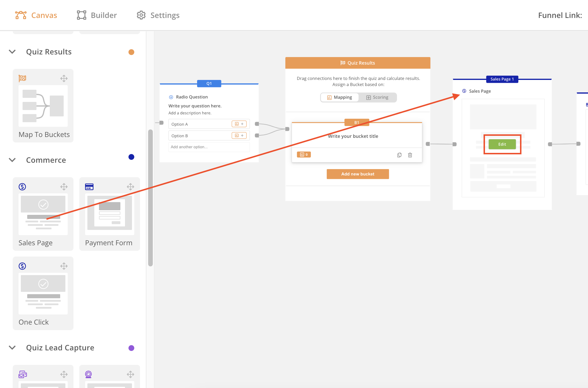
Task: Click the Radio Question type indicator
Action: coord(171,97)
